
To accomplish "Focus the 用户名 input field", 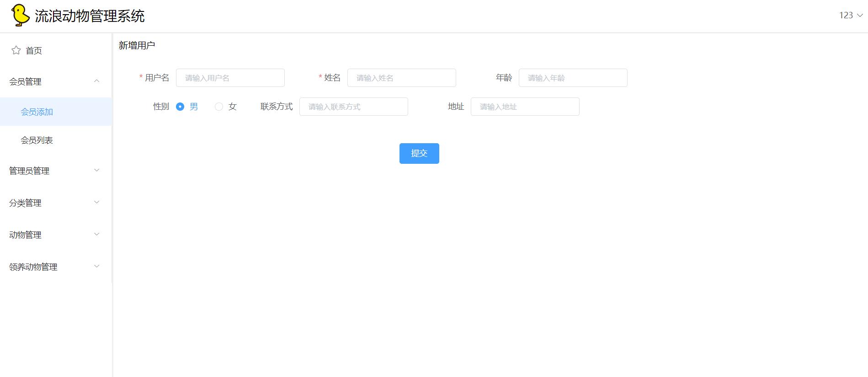I will tap(230, 78).
